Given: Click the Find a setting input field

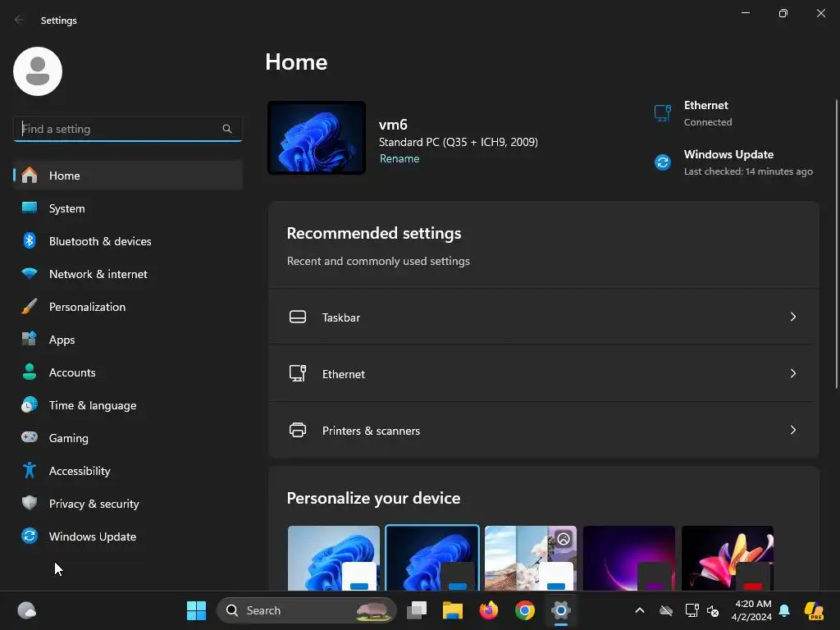Looking at the screenshot, I should tap(127, 129).
